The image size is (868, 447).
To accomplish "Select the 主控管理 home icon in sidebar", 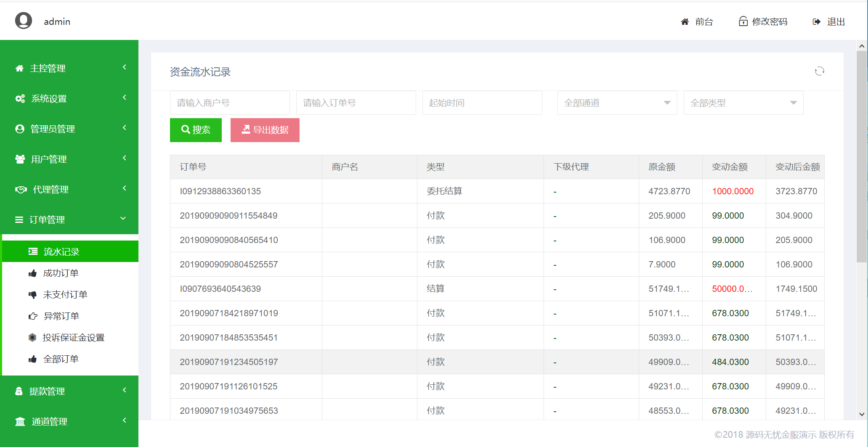I will [19, 68].
